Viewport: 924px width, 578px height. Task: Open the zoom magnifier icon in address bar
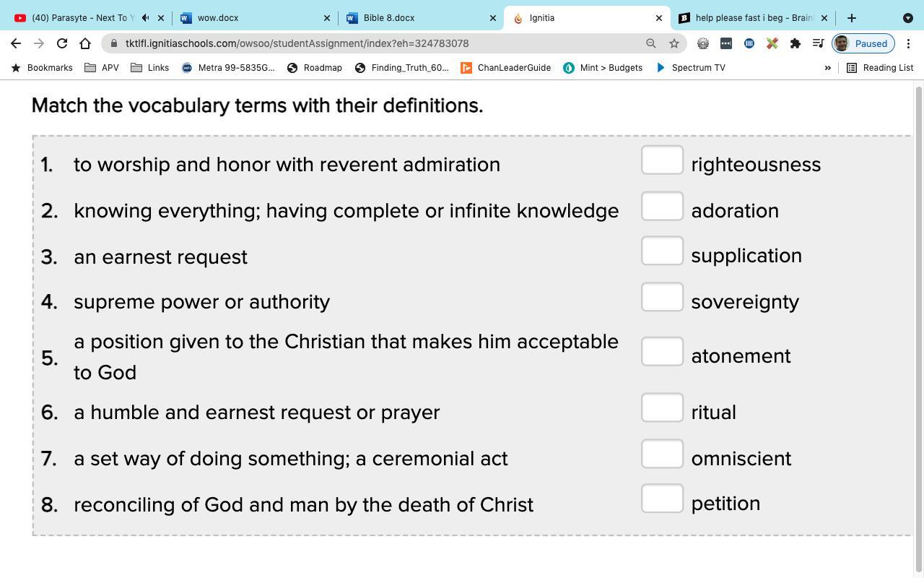coord(651,43)
